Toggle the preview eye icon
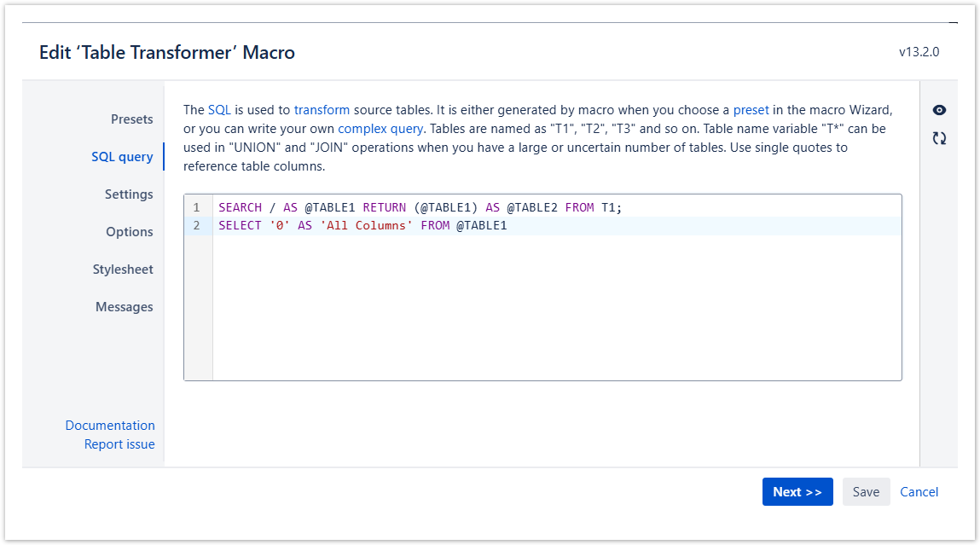 [x=939, y=110]
